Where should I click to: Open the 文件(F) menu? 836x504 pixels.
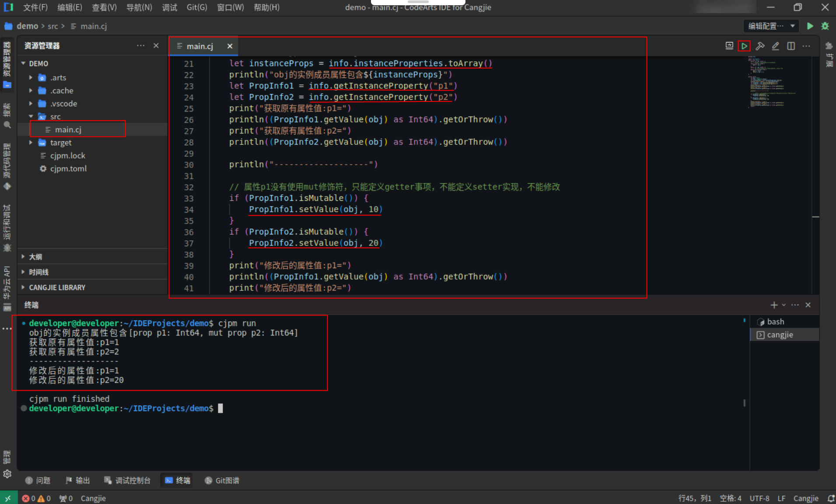coord(35,7)
